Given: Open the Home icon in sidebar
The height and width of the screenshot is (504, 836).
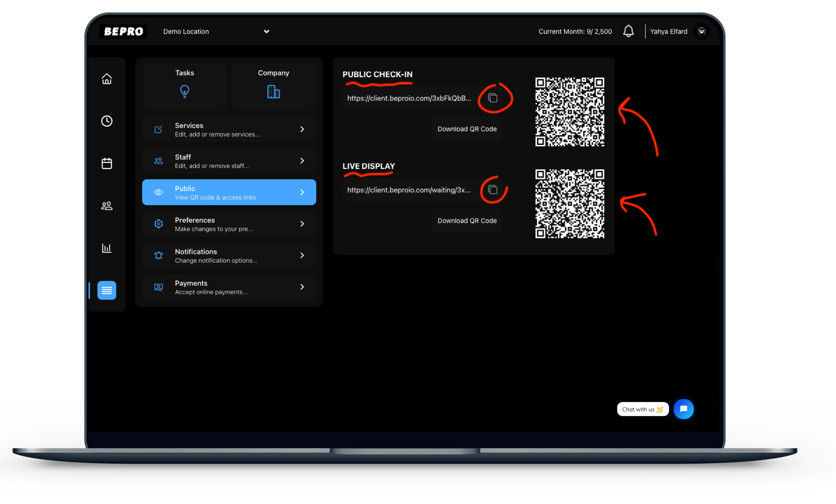Looking at the screenshot, I should tap(107, 79).
